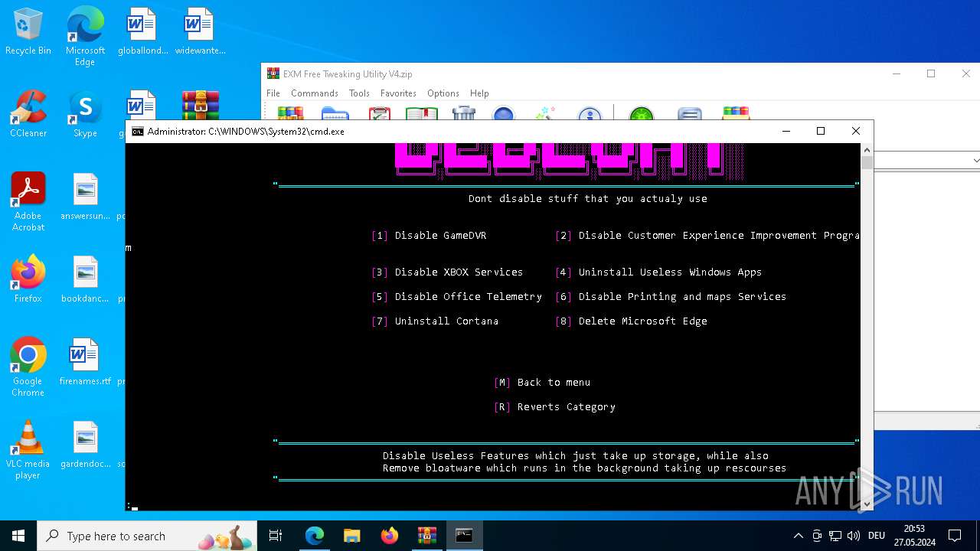The image size is (980, 551).
Task: Open Edge from the taskbar
Action: [x=315, y=536]
